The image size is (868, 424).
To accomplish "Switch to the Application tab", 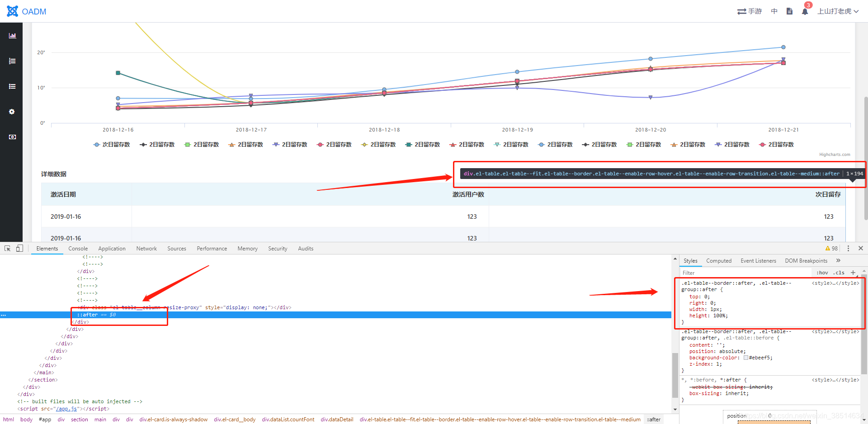I will click(x=112, y=249).
